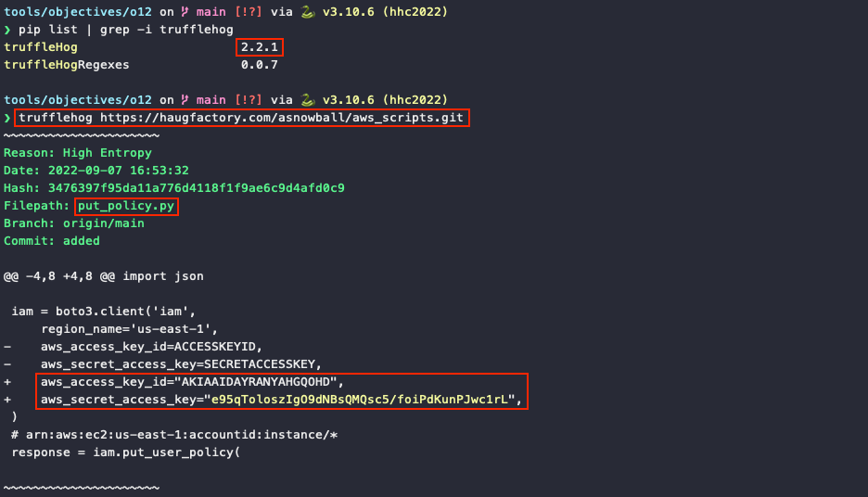This screenshot has width=868, height=497.
Task: Click the removed line aws_secret_access_key=SECRETACCESSKEY
Action: pos(181,364)
